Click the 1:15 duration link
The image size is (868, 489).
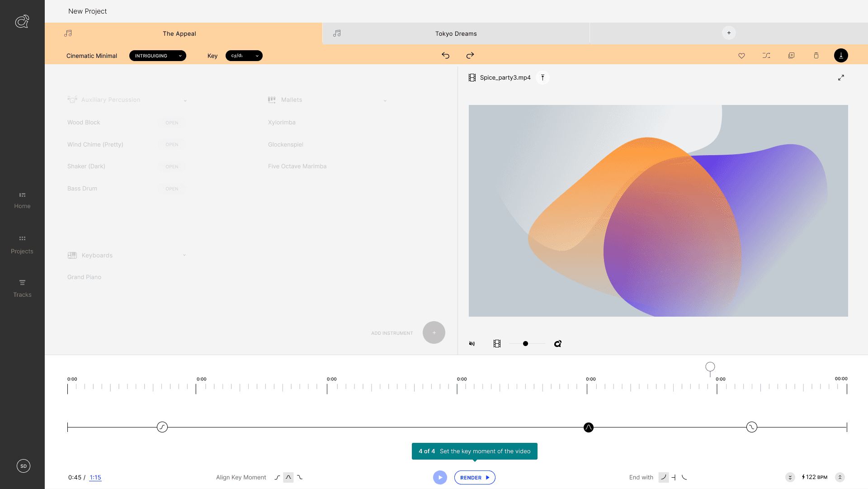[95, 477]
